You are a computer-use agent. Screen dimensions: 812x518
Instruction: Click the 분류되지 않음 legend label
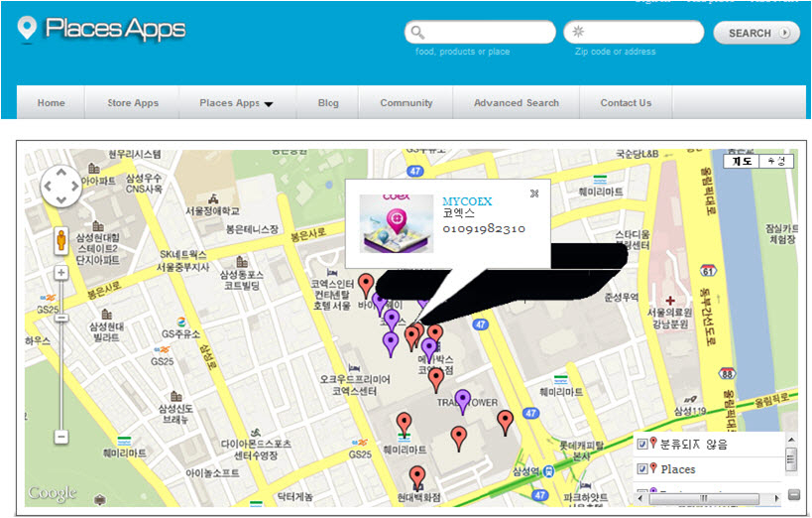click(693, 444)
